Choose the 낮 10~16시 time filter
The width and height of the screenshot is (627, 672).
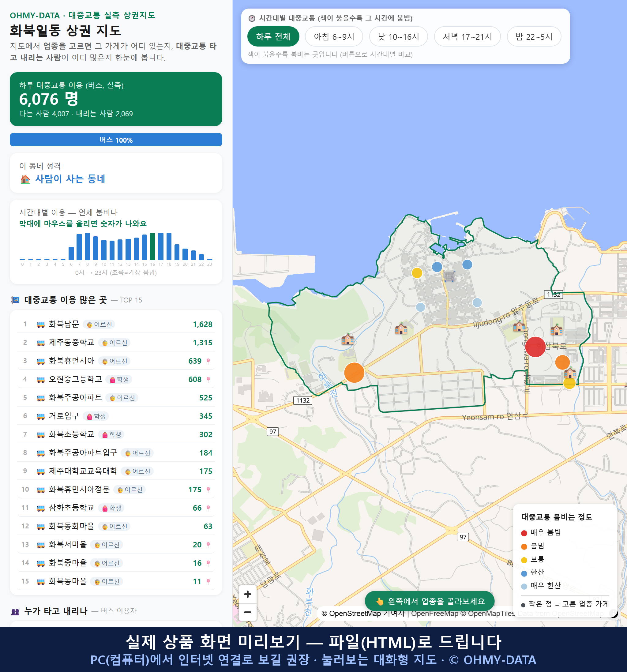398,36
